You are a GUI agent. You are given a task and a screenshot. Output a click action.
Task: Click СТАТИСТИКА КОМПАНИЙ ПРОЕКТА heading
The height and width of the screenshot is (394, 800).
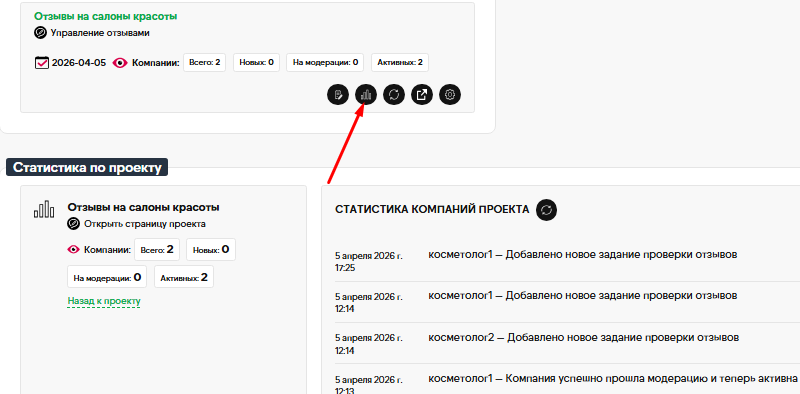(432, 210)
